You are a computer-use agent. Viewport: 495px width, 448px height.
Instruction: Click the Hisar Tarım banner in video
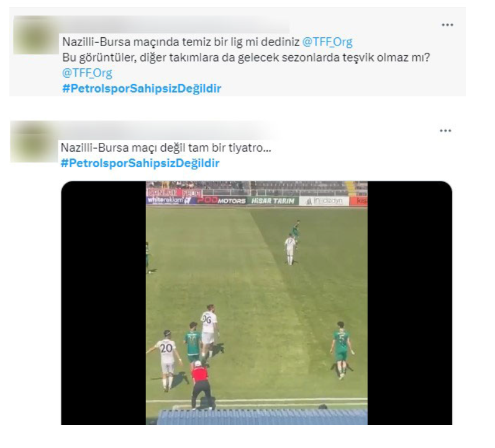pyautogui.click(x=273, y=201)
